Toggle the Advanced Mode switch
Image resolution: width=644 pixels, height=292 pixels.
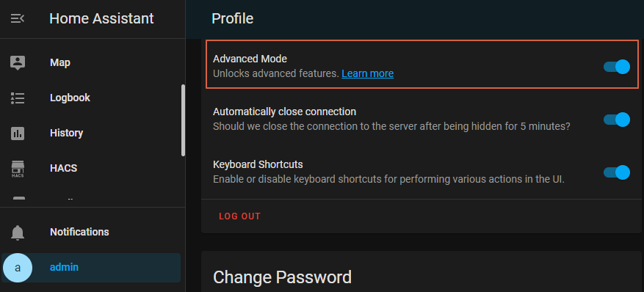[617, 67]
